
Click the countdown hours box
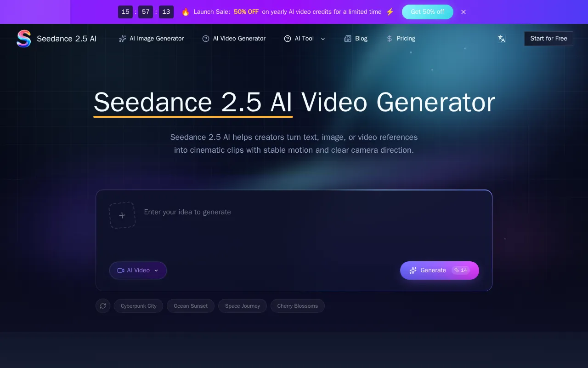[125, 12]
